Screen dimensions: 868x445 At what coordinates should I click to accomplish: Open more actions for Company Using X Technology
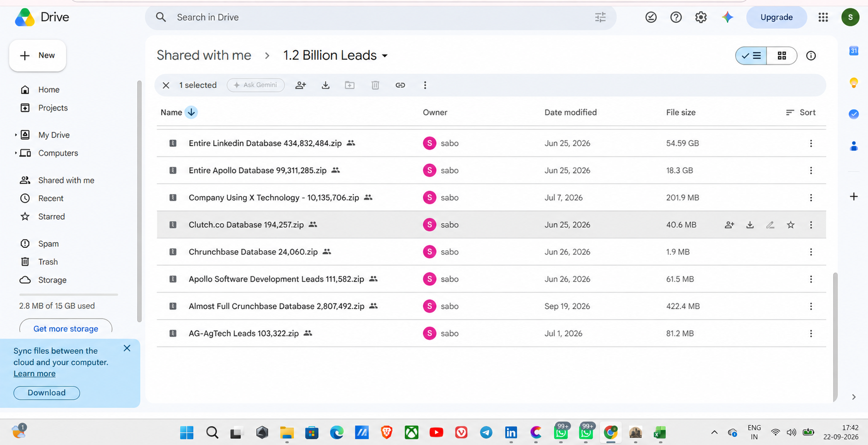[x=811, y=198]
